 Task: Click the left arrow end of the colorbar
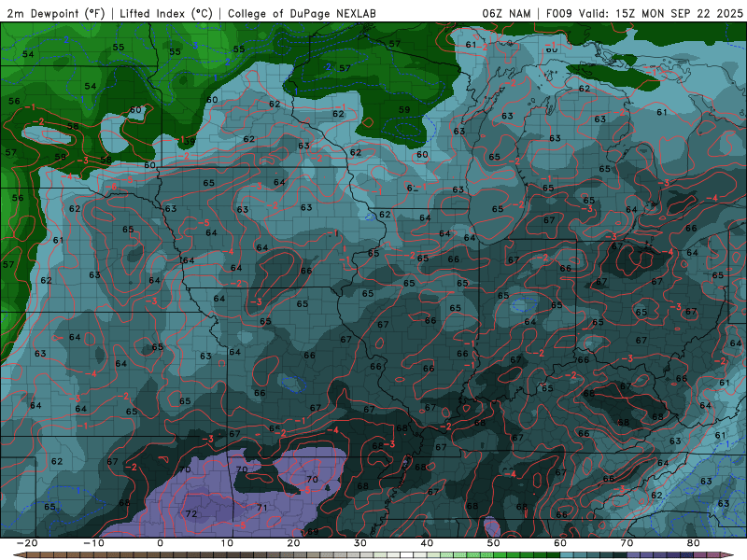coord(19,554)
